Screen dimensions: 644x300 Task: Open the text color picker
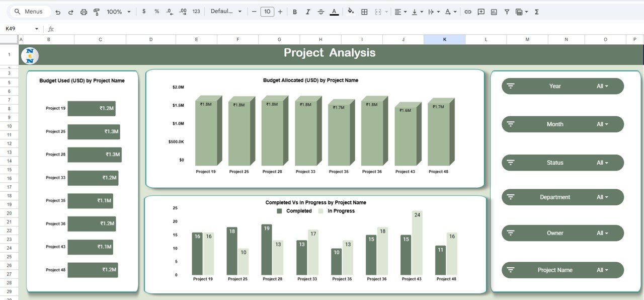334,11
